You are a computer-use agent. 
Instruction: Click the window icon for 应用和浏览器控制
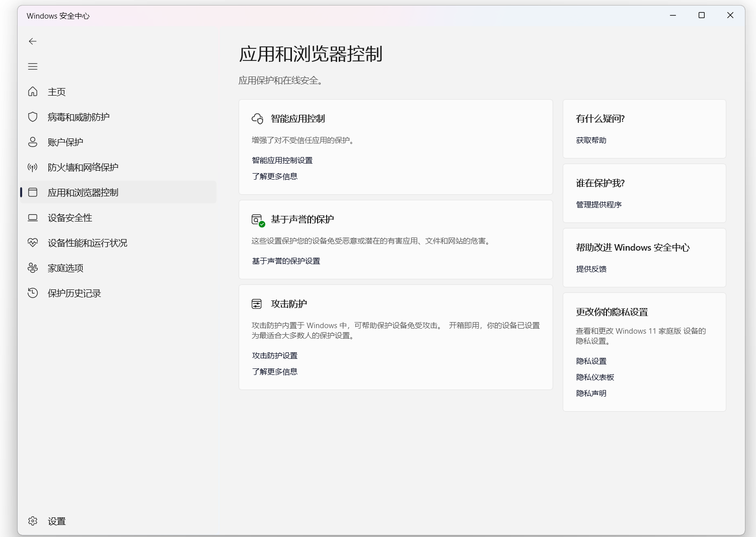pos(33,192)
